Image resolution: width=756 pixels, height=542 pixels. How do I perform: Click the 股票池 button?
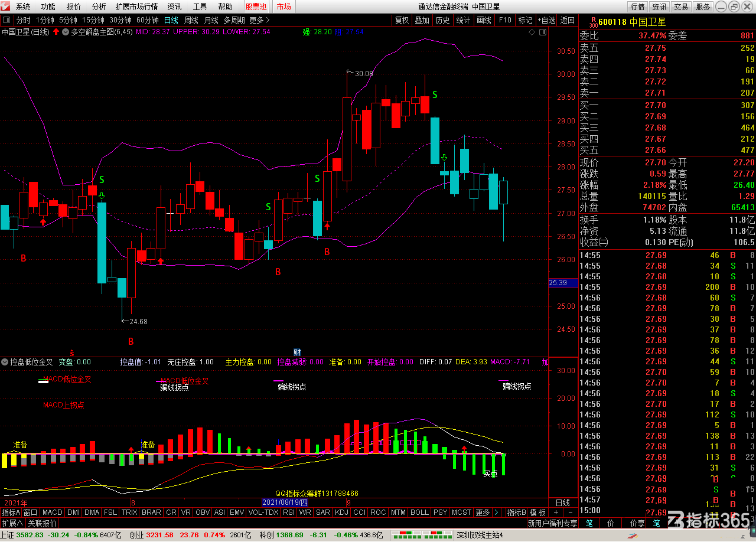(256, 6)
